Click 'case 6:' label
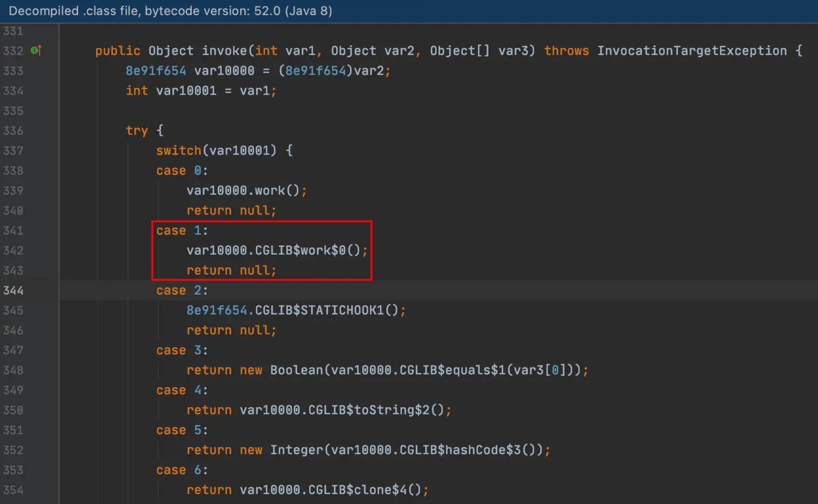Screen dimensions: 818x504 (182, 470)
